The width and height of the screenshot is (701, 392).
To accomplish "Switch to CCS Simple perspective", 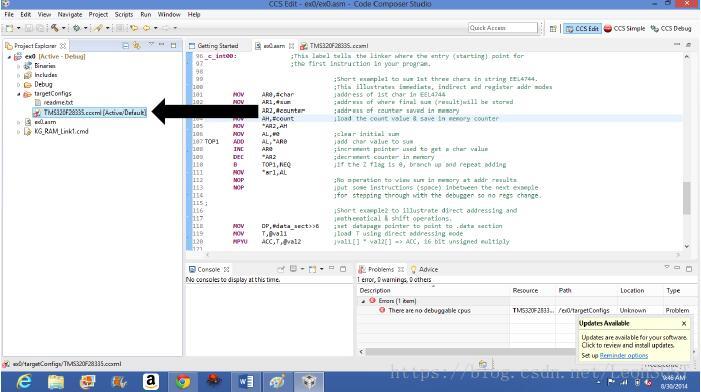I will point(625,29).
